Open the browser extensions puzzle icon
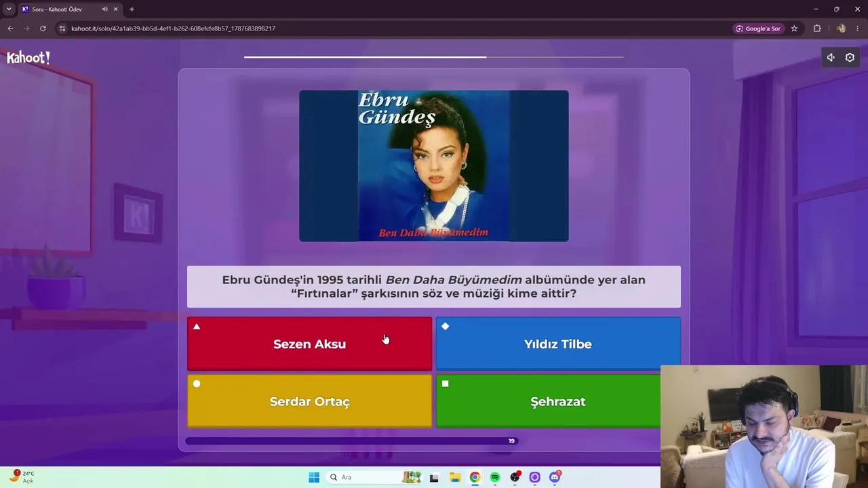 click(817, 28)
